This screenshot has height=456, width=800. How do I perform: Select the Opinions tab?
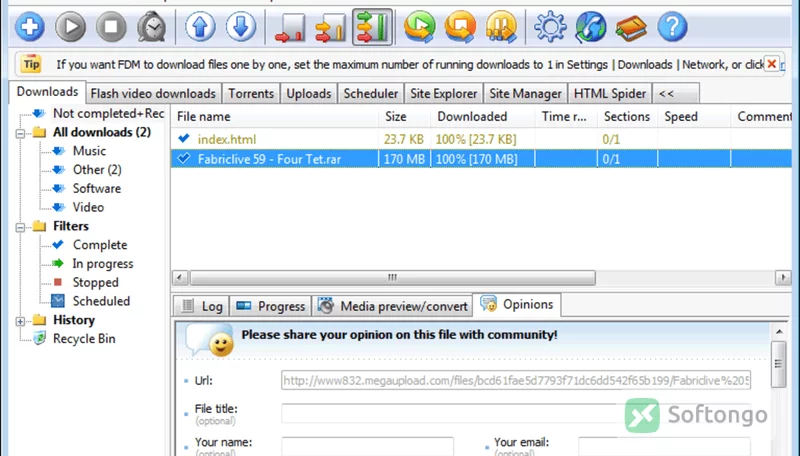pyautogui.click(x=517, y=305)
